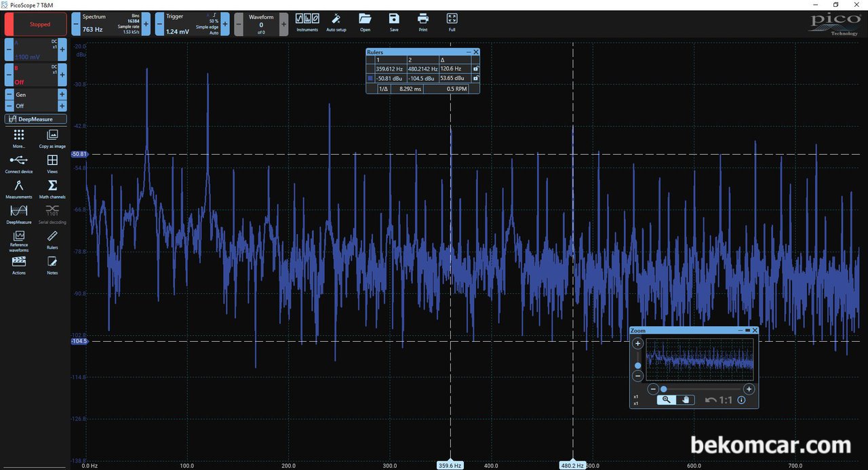Open the Gen signal generator settings
This screenshot has width=868, height=470.
point(36,95)
